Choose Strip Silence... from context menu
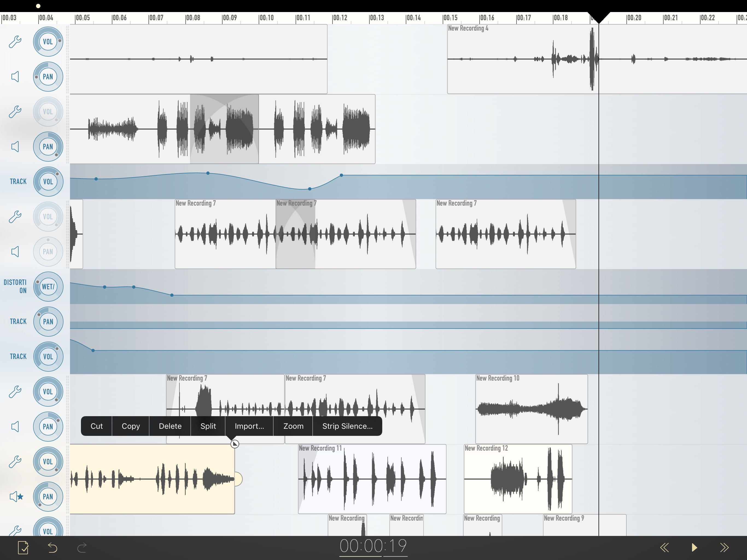The width and height of the screenshot is (747, 560). click(x=347, y=426)
